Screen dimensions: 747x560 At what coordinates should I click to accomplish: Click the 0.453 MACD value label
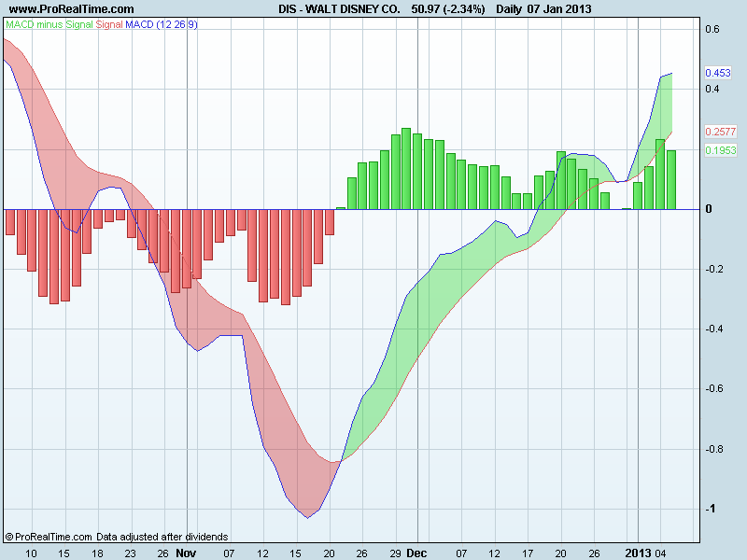(x=718, y=73)
